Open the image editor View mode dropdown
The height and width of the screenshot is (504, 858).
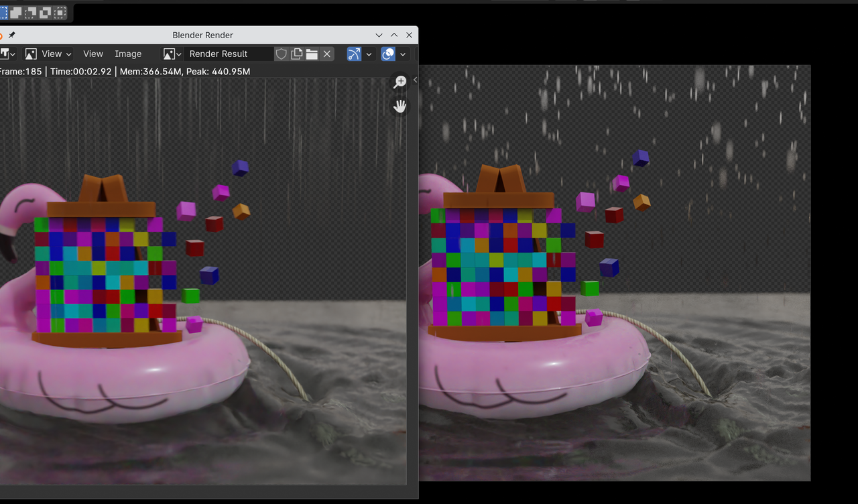click(x=48, y=54)
